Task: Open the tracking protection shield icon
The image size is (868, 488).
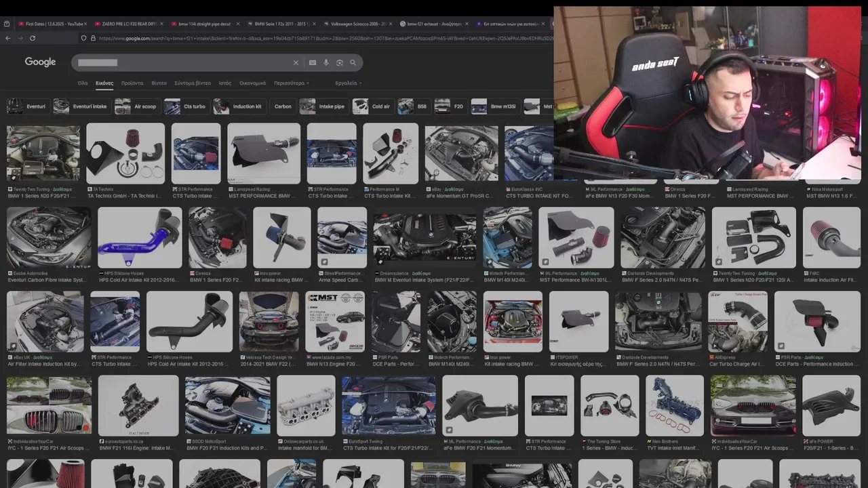Action: click(83, 38)
